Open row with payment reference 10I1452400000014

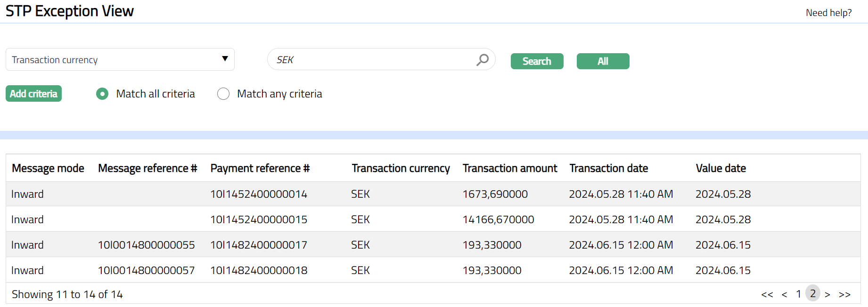(259, 194)
